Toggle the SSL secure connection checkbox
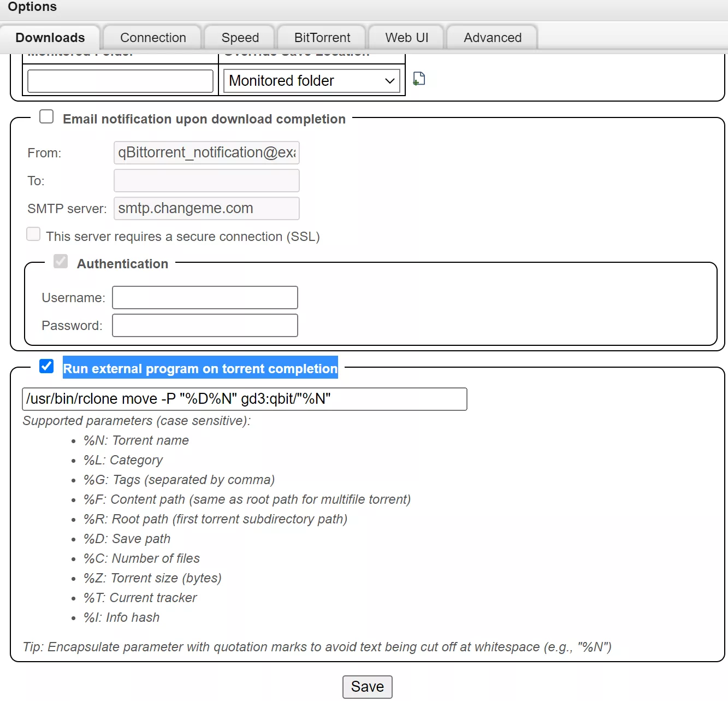The image size is (728, 701). tap(34, 234)
